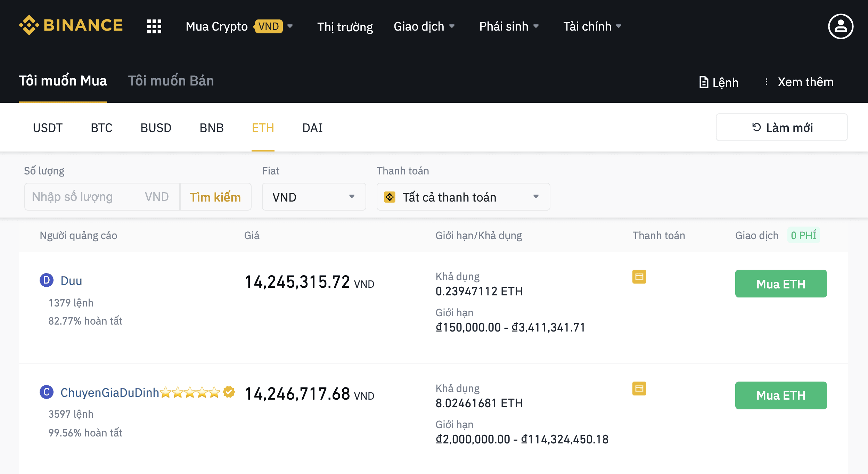868x474 pixels.
Task: Click the limit đ150,000.00 - đ3,411,341.71
Action: pos(510,327)
